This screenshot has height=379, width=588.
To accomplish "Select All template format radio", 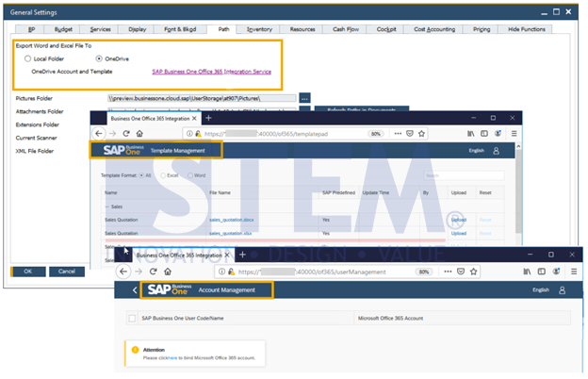I will pos(141,175).
